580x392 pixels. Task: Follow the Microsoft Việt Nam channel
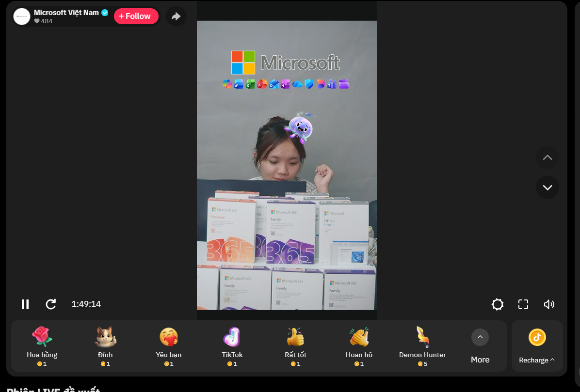[136, 16]
